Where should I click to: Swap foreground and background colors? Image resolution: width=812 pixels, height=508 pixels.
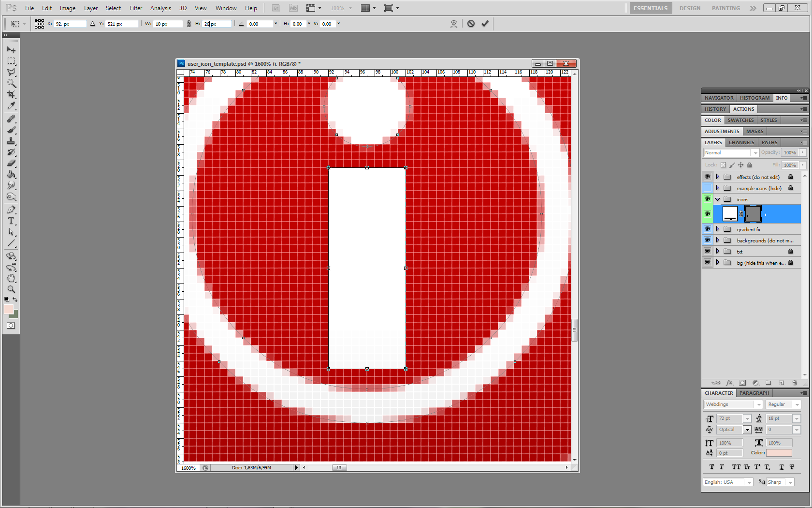(x=15, y=299)
